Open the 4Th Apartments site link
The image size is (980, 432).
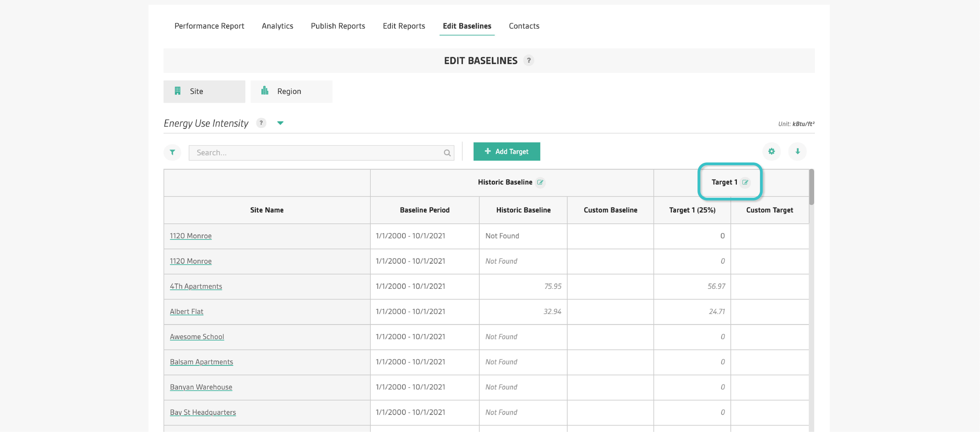196,286
